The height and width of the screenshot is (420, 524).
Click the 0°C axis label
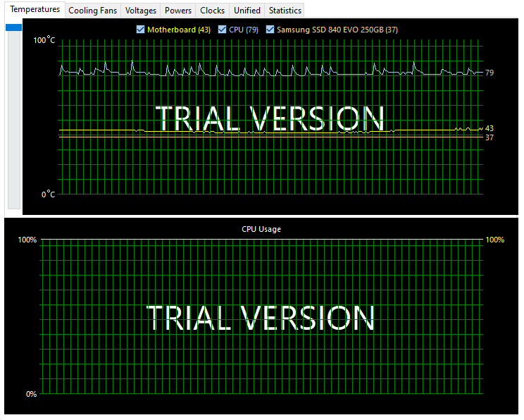(48, 194)
